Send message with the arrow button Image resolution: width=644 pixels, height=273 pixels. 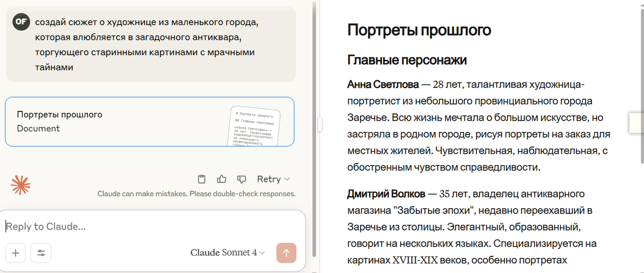tap(286, 253)
